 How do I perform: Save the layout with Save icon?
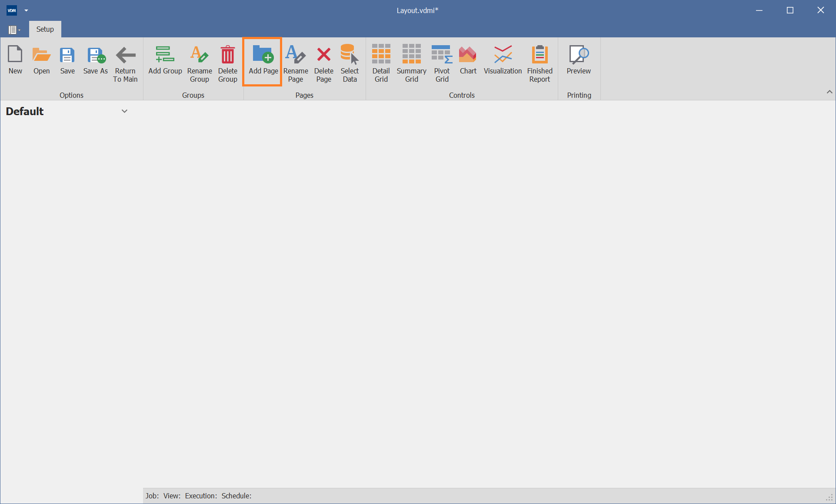pos(67,61)
